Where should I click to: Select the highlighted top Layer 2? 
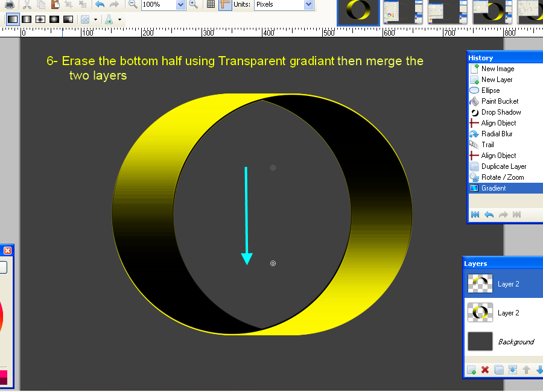504,283
